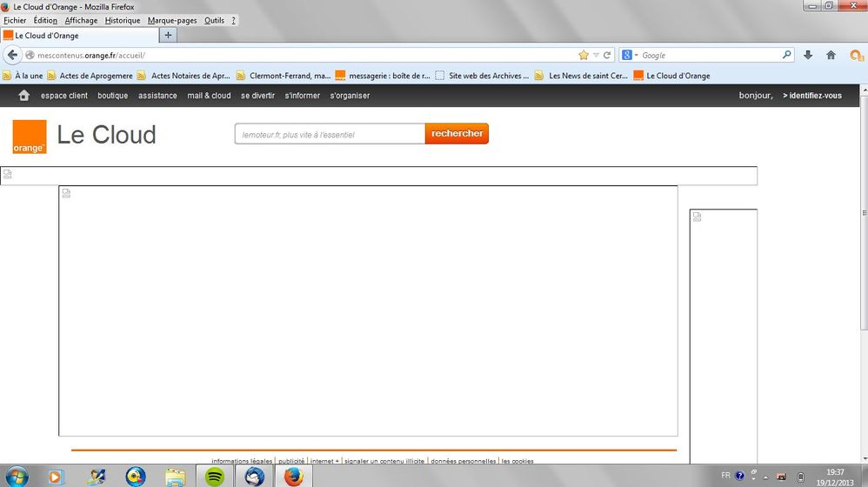This screenshot has width=868, height=487.
Task: Click the Orange home icon in the black navbar
Action: 23,96
